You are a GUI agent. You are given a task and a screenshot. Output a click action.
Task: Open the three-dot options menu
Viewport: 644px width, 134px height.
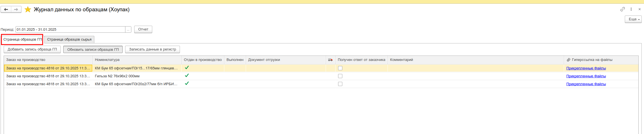coord(631,9)
